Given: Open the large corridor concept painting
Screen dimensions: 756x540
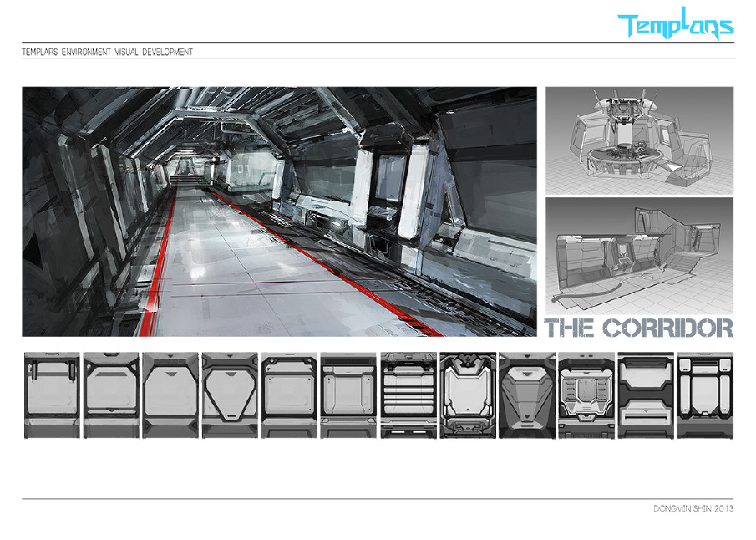Looking at the screenshot, I should [279, 211].
